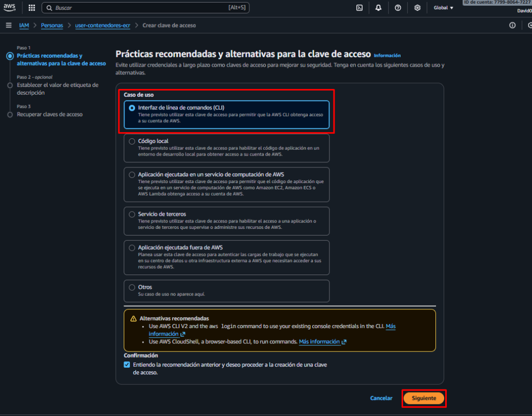Click the Siguiente button
Screen dimensions: 532x416
tap(423, 398)
